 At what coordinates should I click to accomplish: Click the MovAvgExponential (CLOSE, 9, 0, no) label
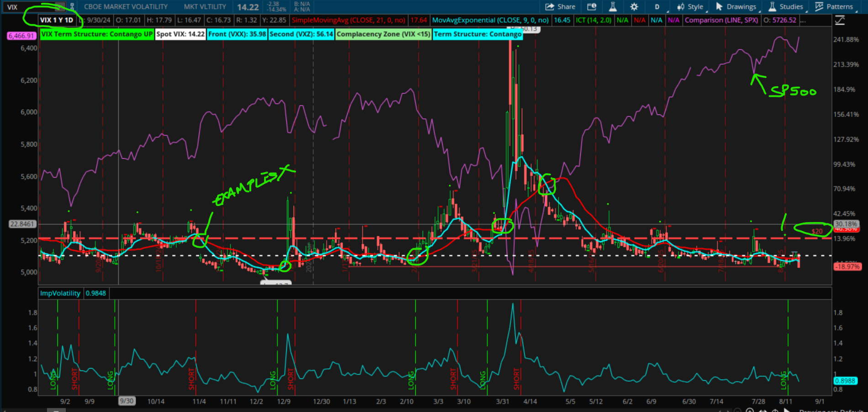pos(490,20)
